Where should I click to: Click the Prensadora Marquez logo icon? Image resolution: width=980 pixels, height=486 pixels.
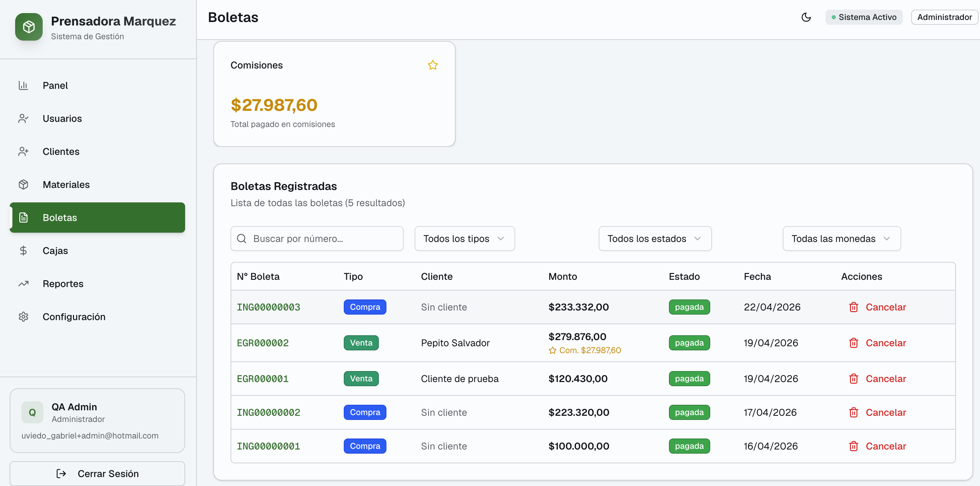point(29,27)
